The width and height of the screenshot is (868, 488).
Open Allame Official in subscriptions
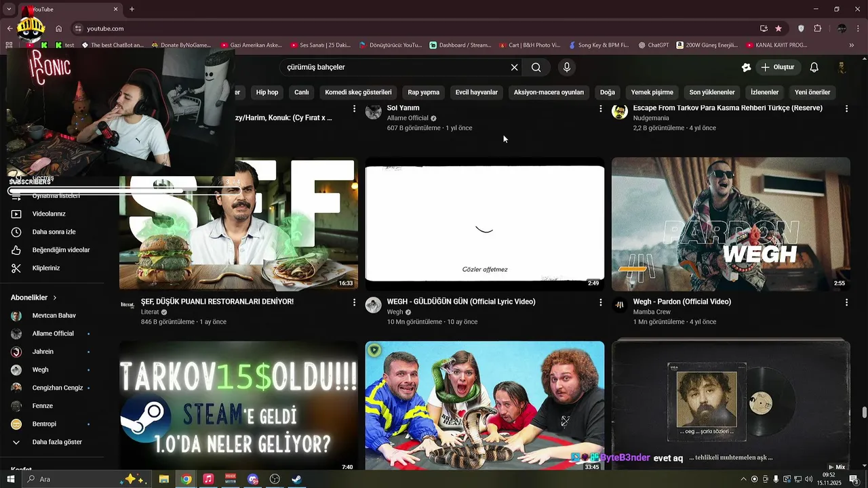[x=54, y=333]
